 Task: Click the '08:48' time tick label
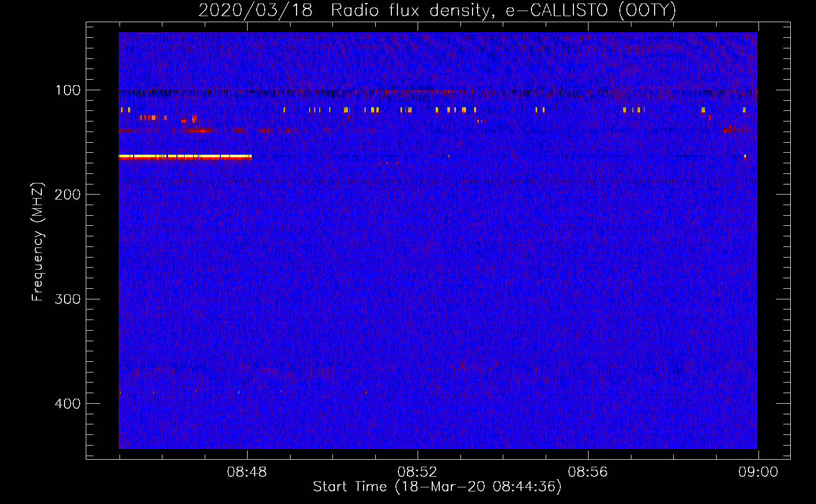tap(247, 472)
